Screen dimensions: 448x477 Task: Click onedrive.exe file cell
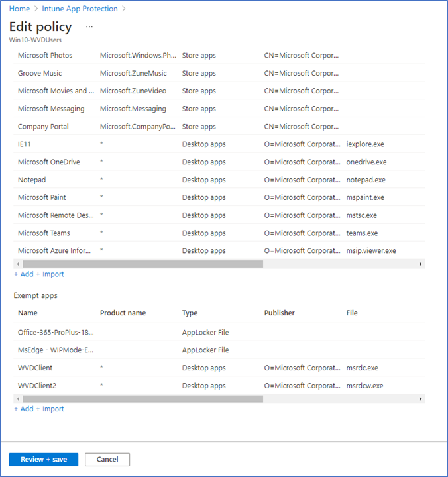(x=366, y=162)
